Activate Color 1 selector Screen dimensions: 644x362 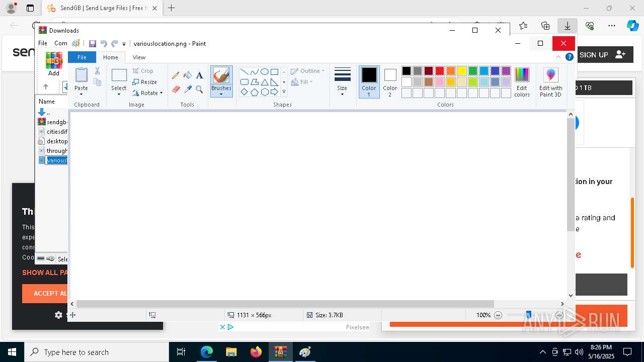tap(369, 82)
